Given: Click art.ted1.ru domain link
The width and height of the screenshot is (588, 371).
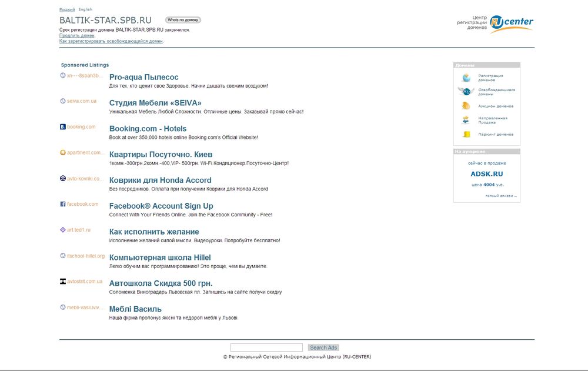Looking at the screenshot, I should [79, 230].
